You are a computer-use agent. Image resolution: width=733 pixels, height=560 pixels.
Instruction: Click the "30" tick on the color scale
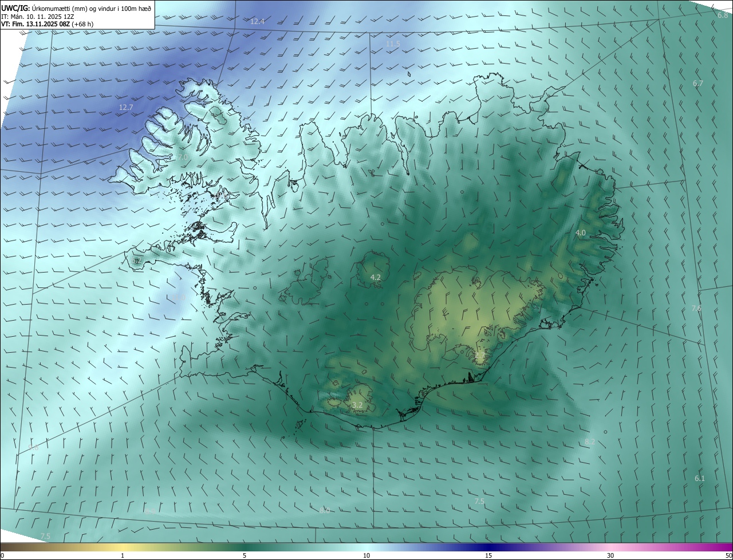click(x=610, y=555)
